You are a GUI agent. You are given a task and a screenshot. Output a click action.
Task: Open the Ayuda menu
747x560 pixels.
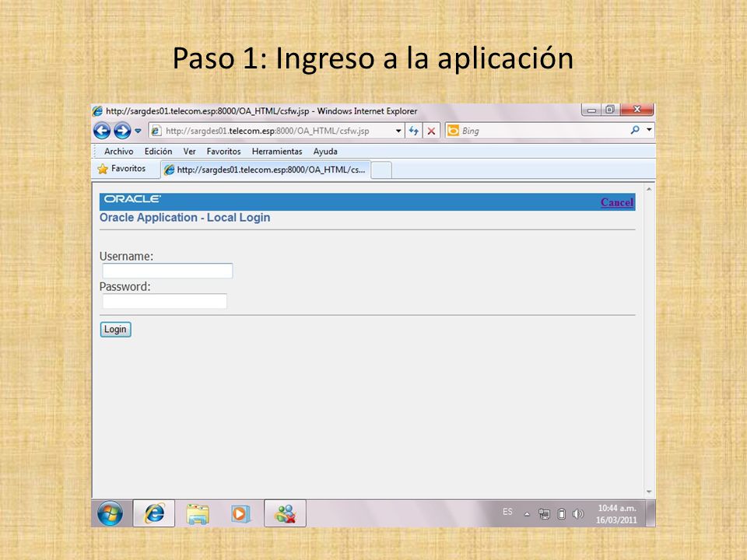click(x=325, y=152)
